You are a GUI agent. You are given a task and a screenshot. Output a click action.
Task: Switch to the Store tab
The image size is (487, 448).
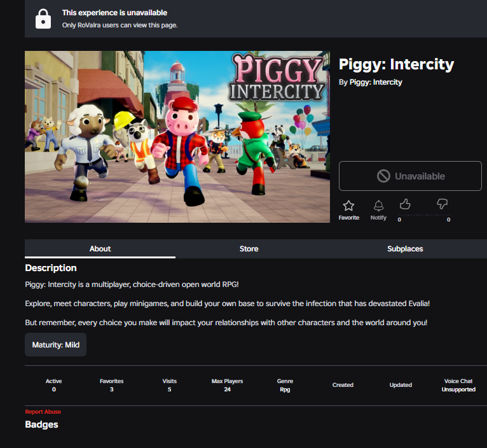(249, 249)
